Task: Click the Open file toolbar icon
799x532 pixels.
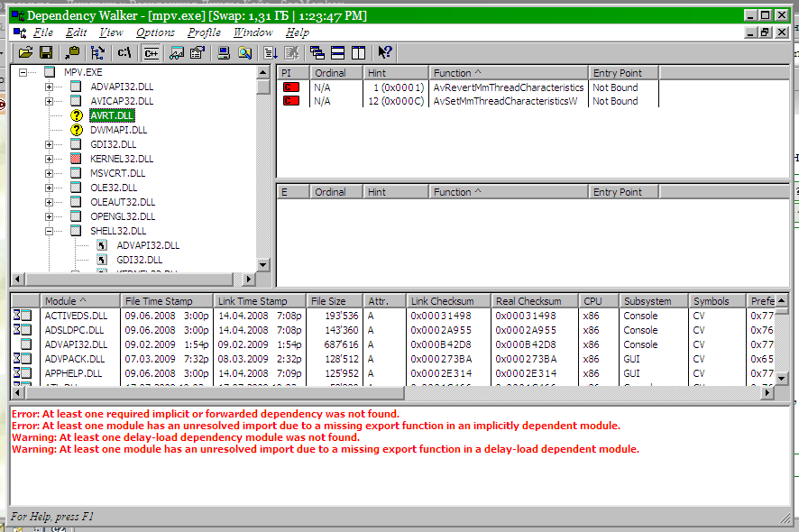Action: (25, 53)
